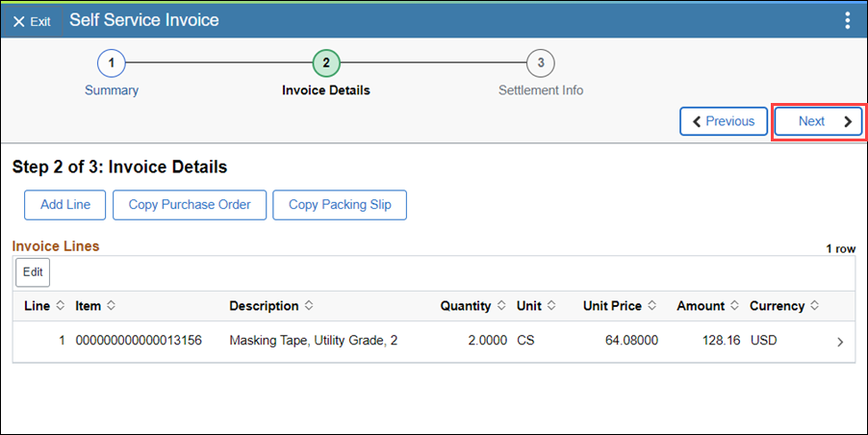Go back with Previous button
This screenshot has height=435, width=868.
(724, 121)
